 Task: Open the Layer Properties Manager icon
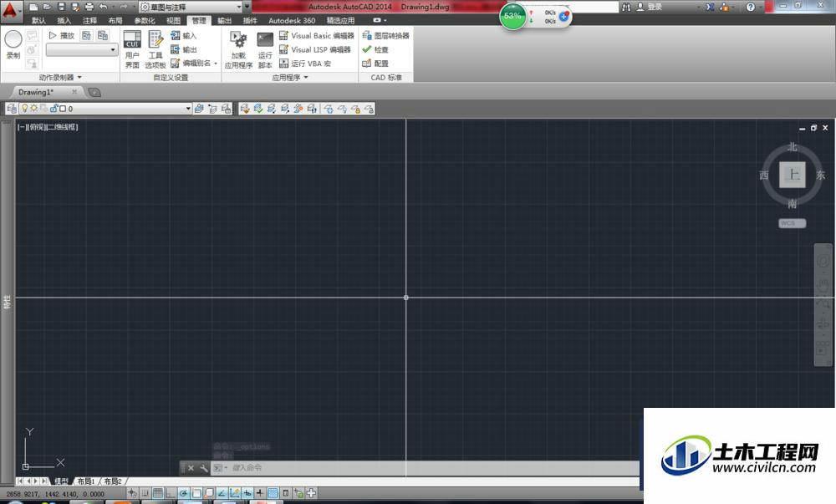tap(12, 109)
